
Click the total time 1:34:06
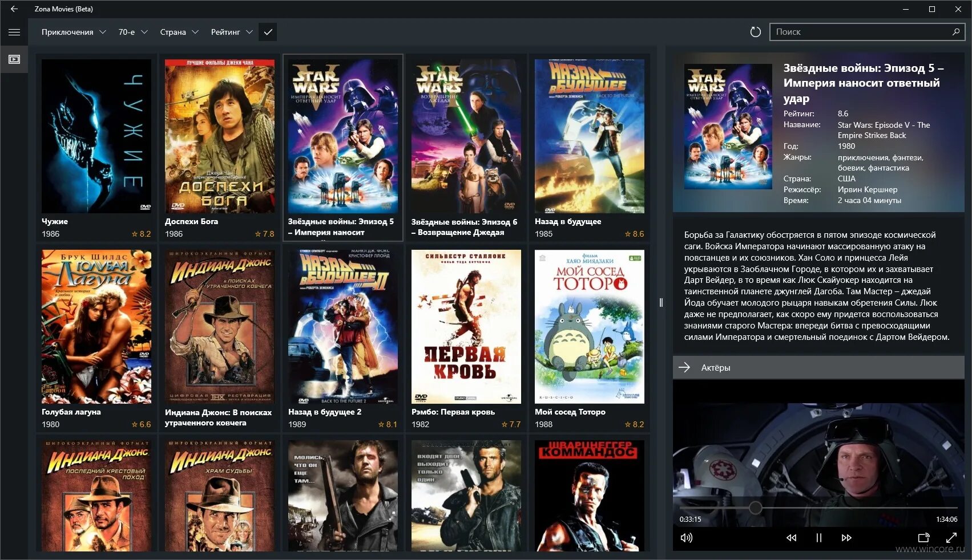tap(946, 520)
